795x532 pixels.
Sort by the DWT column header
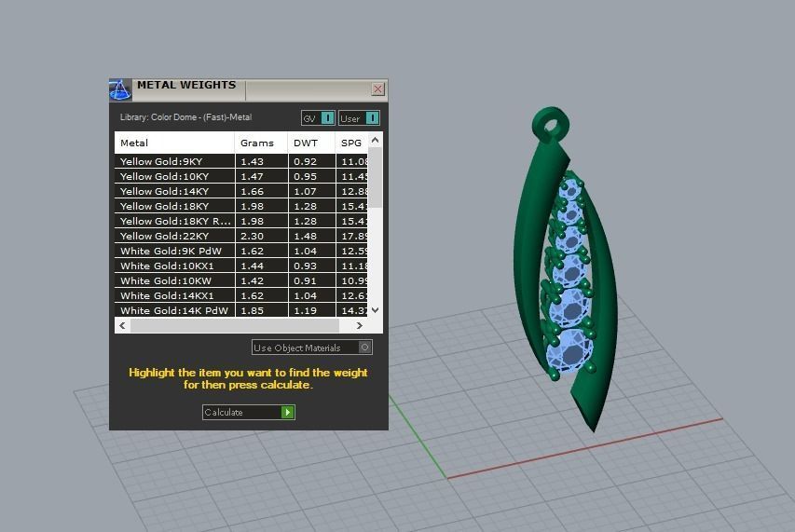pos(311,143)
